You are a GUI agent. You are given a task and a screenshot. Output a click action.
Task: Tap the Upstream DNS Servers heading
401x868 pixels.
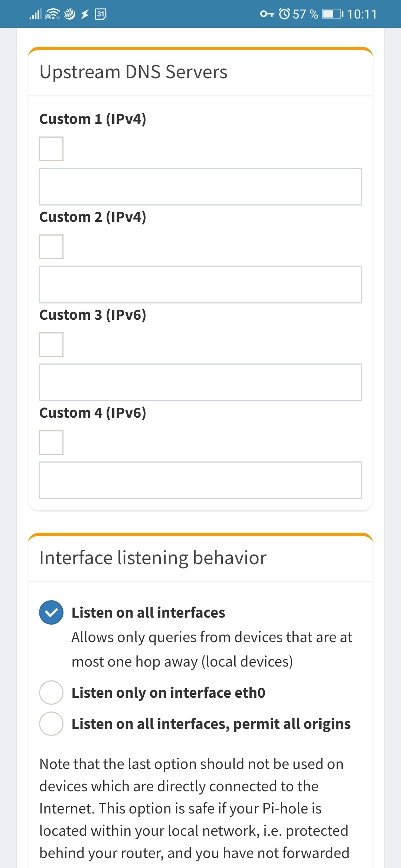pyautogui.click(x=133, y=72)
